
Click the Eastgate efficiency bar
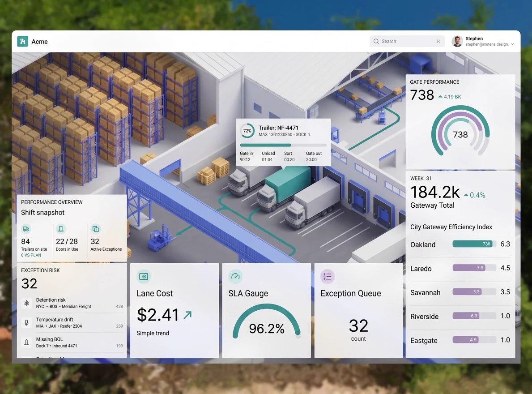[x=474, y=340]
